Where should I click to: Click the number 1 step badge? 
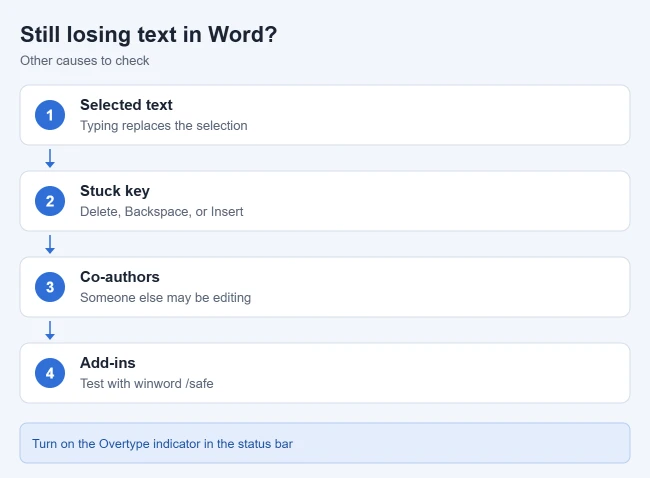[50, 115]
